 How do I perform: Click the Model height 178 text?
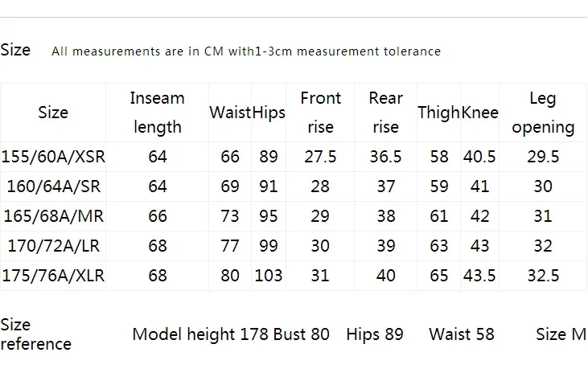(200, 334)
